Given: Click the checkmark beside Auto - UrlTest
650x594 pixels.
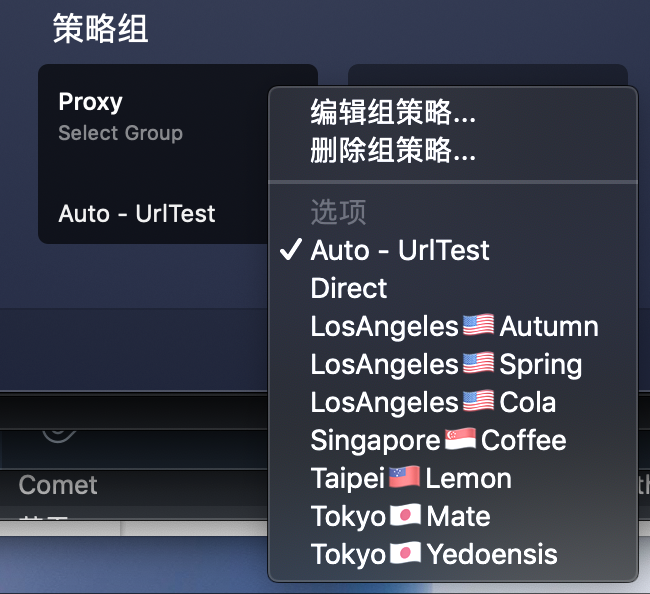Looking at the screenshot, I should 290,250.
